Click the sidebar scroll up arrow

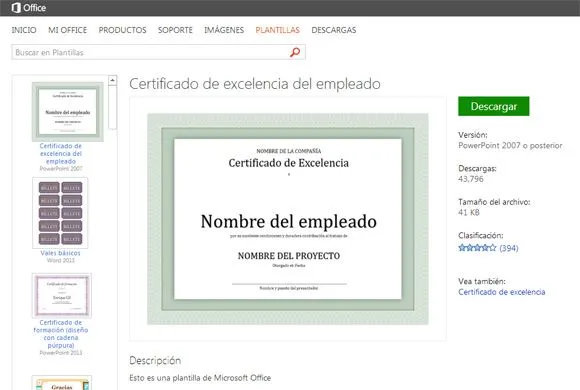(x=112, y=80)
